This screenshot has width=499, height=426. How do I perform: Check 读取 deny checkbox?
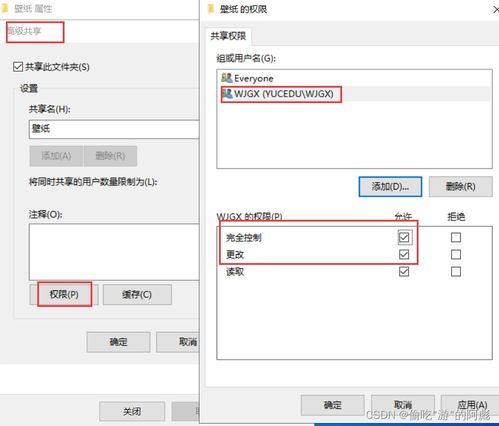(456, 272)
